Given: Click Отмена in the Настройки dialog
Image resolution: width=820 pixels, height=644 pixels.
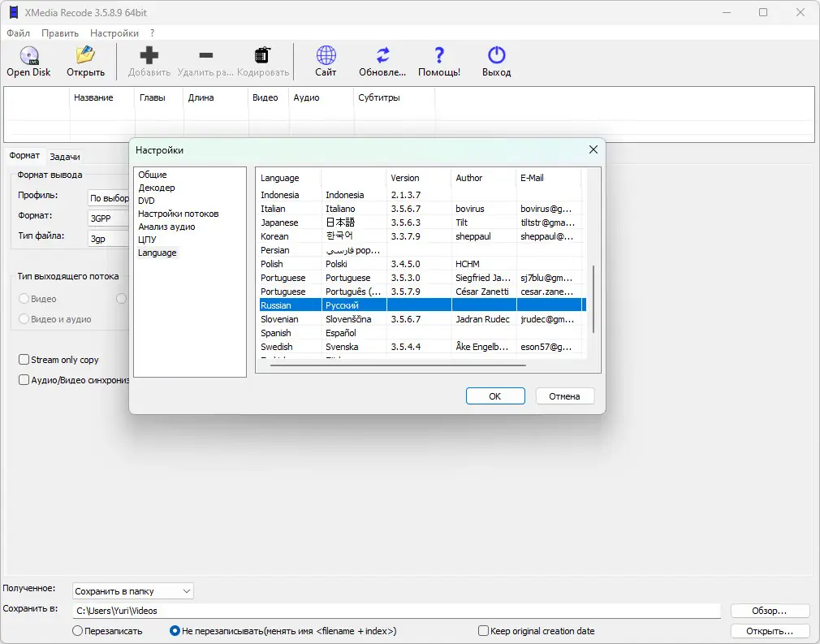Looking at the screenshot, I should (x=565, y=396).
